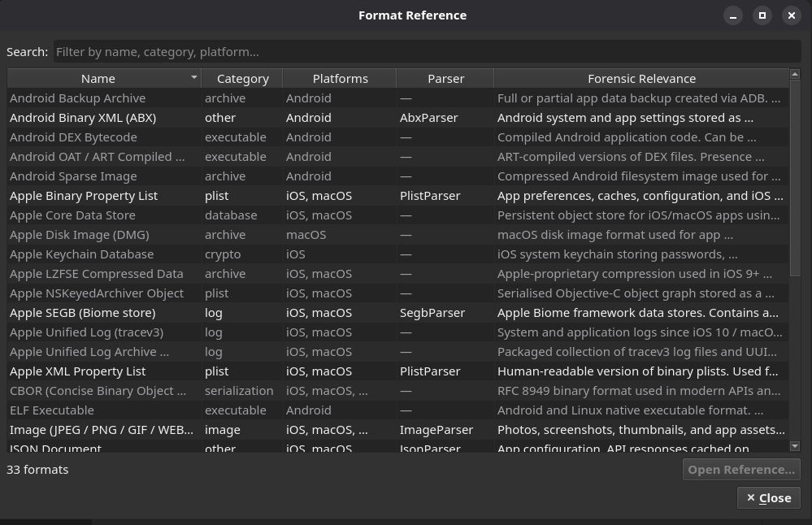812x525 pixels.
Task: Click relevance text 'Full or partial app data backup'
Action: coord(640,98)
